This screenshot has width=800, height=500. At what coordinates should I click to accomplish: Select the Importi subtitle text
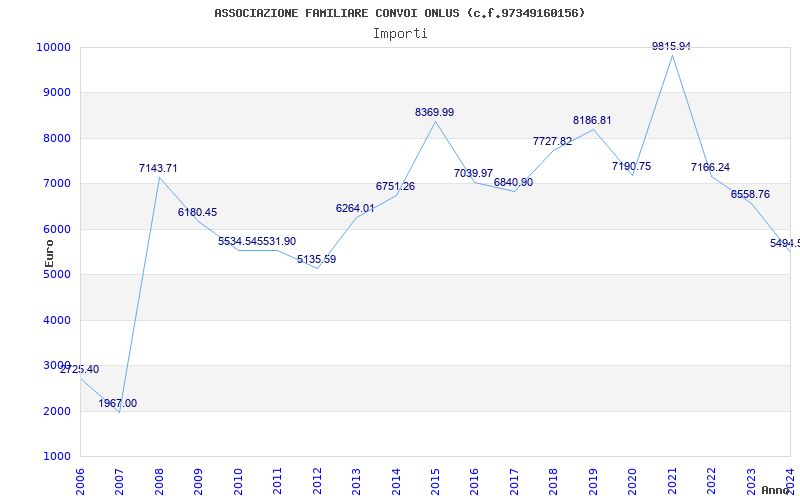pyautogui.click(x=400, y=34)
